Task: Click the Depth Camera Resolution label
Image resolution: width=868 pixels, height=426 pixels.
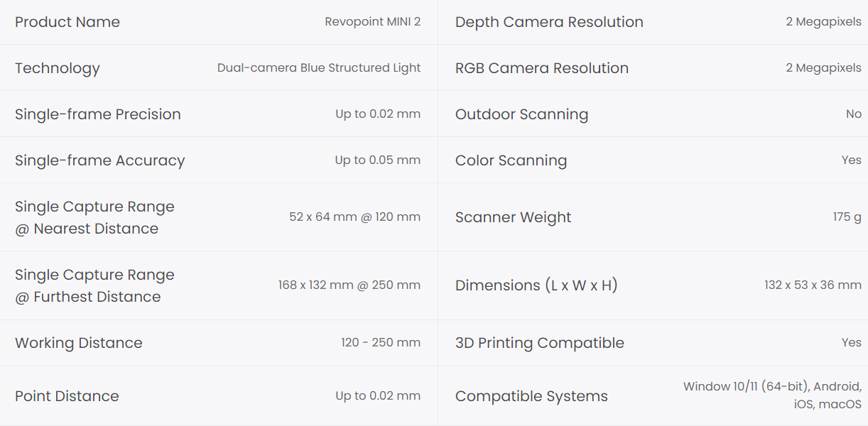Action: pyautogui.click(x=549, y=22)
